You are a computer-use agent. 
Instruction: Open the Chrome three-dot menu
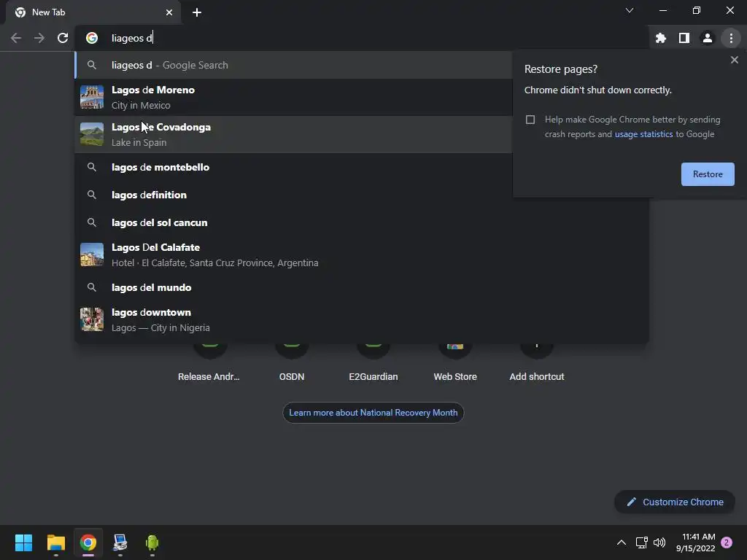point(731,38)
